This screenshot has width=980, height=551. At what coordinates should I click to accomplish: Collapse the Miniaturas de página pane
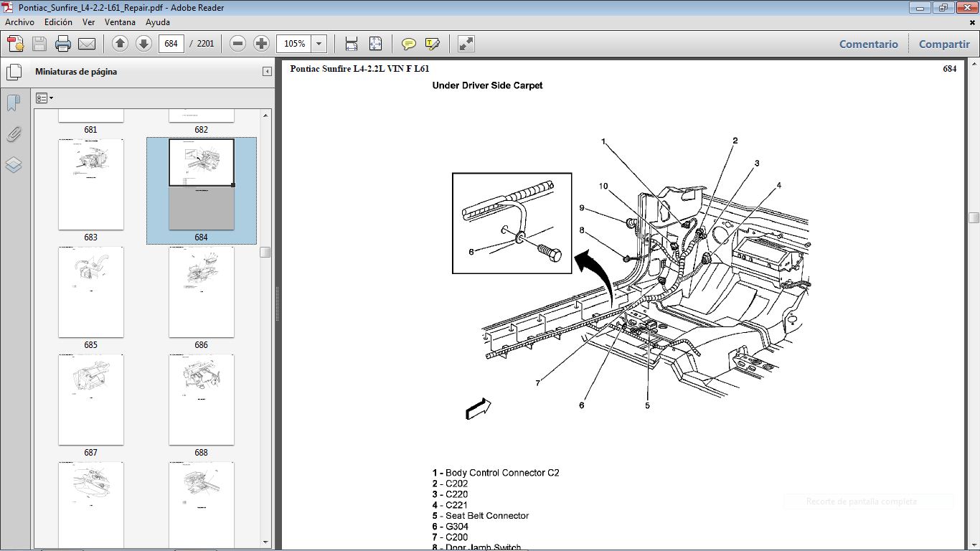click(x=266, y=71)
